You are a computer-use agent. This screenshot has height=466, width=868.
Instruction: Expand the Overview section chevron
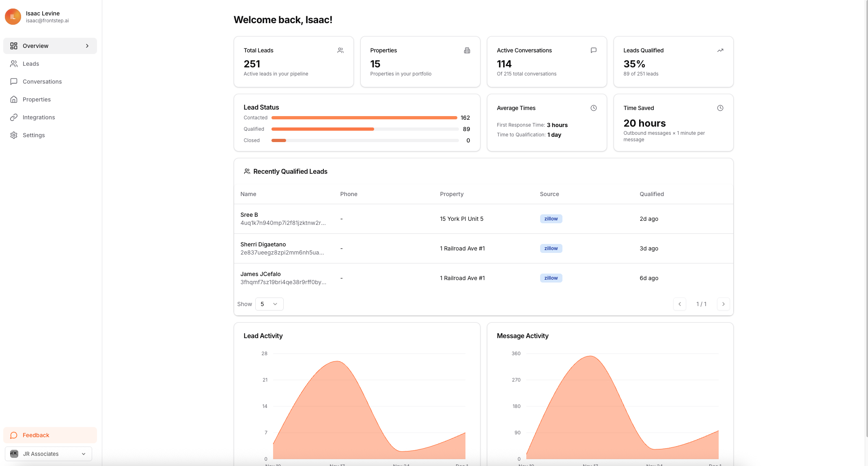(87, 46)
